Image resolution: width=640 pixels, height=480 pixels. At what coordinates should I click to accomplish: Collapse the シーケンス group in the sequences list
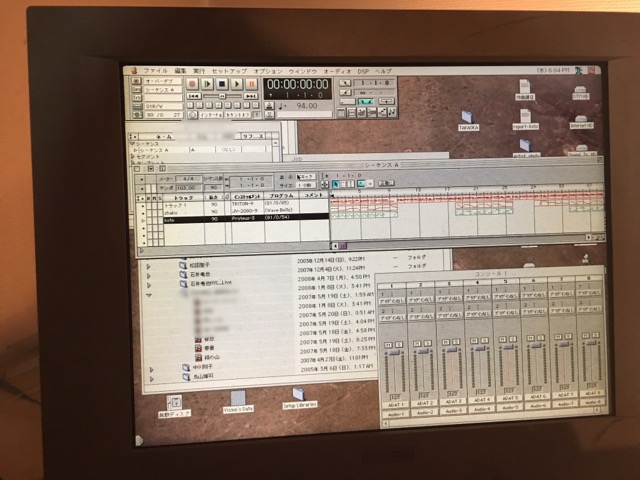(x=132, y=144)
